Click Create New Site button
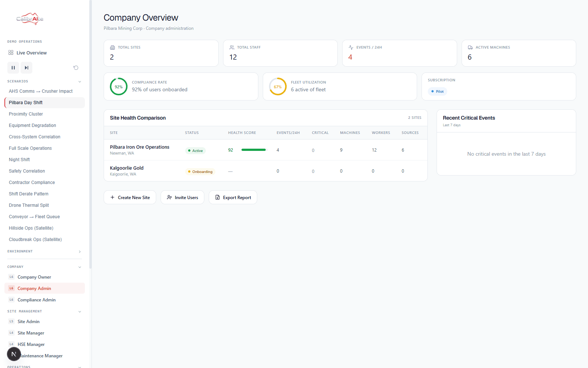This screenshot has width=588, height=368. click(130, 197)
